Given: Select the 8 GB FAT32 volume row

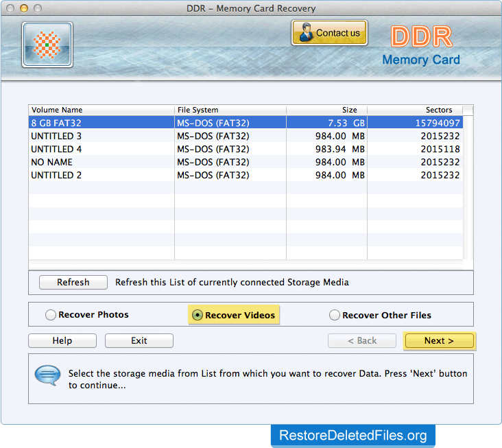Looking at the screenshot, I should [246, 123].
